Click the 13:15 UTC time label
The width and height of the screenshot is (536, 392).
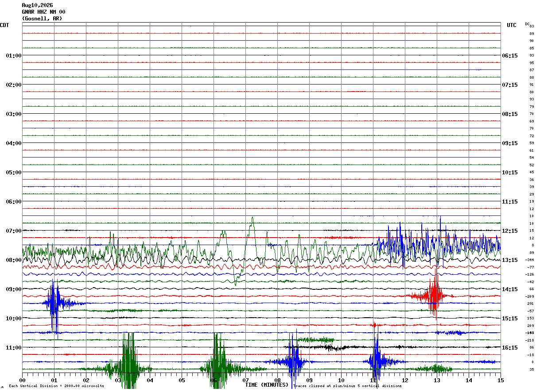(510, 260)
